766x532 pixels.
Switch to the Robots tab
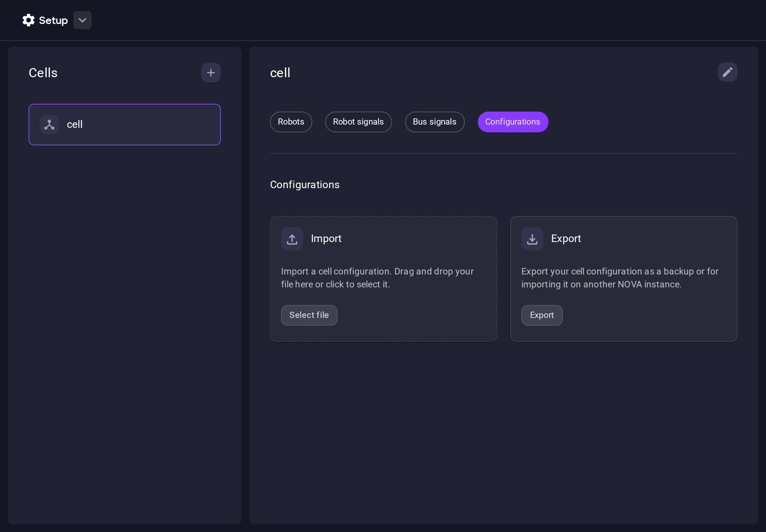tap(290, 122)
